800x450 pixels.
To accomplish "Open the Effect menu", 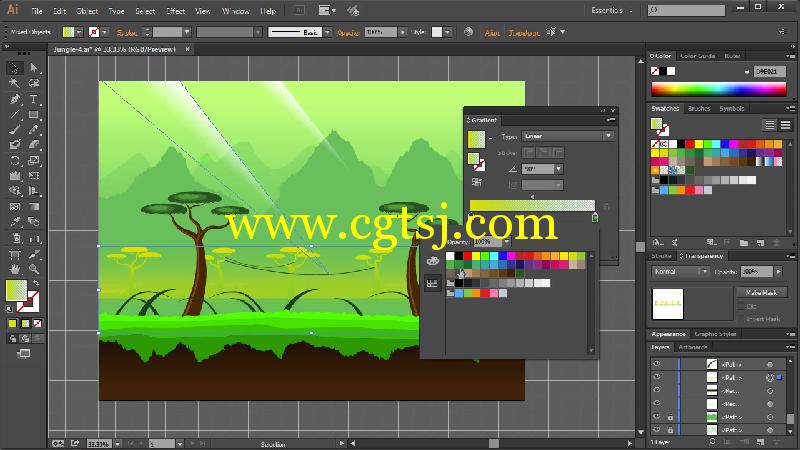I will coord(176,11).
